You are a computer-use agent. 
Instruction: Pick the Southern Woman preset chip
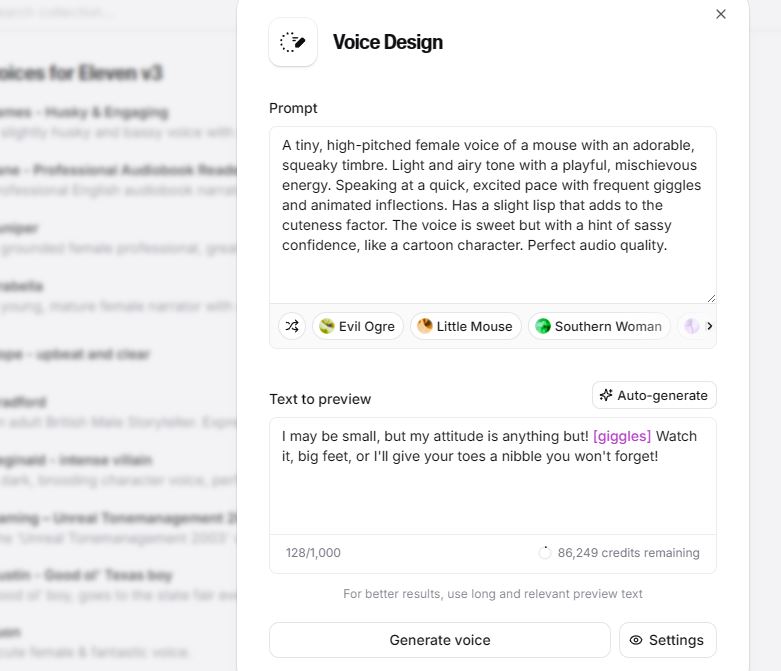[598, 326]
